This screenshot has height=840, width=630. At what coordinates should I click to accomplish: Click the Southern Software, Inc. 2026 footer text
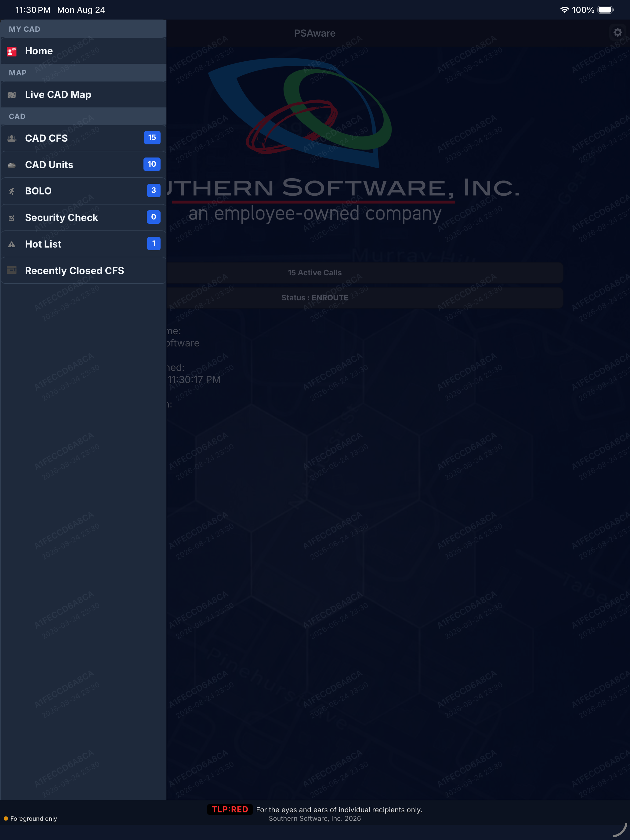coord(315,818)
